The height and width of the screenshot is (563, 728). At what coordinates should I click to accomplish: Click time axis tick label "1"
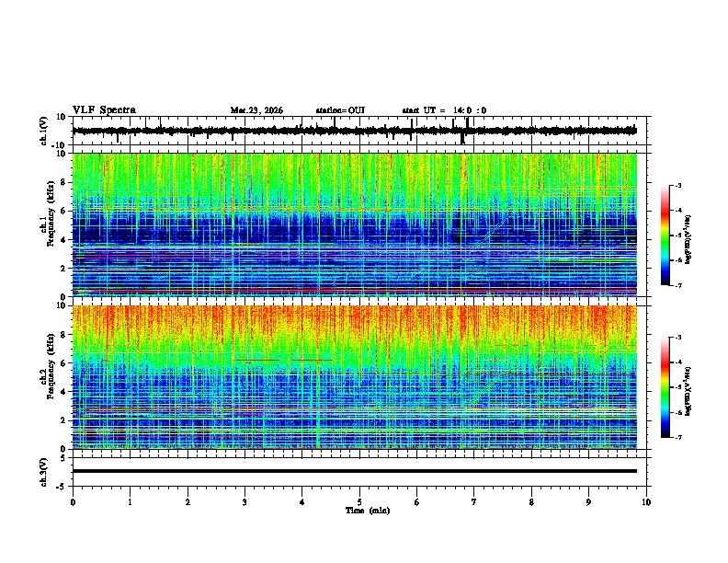(130, 502)
